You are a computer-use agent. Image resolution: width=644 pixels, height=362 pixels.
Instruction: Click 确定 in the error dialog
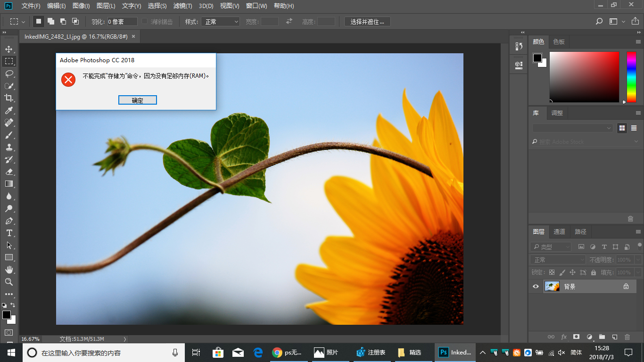[x=138, y=100]
